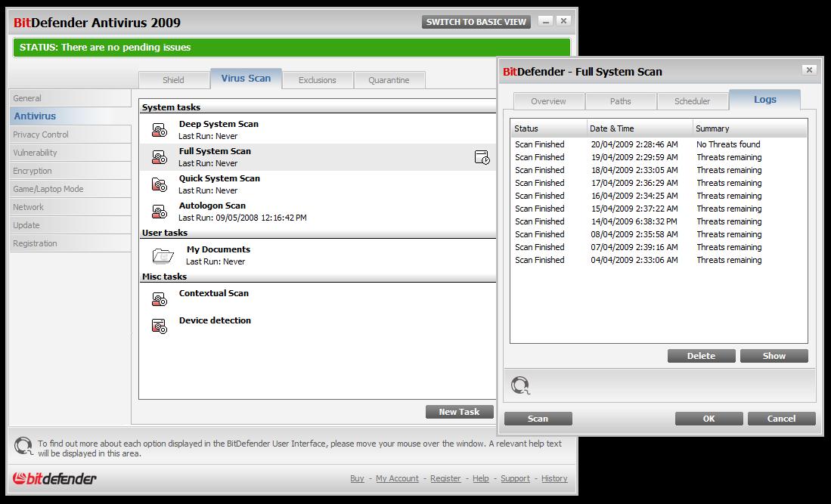Switch to the Shield tab
Image resolution: width=831 pixels, height=504 pixels.
click(x=173, y=80)
